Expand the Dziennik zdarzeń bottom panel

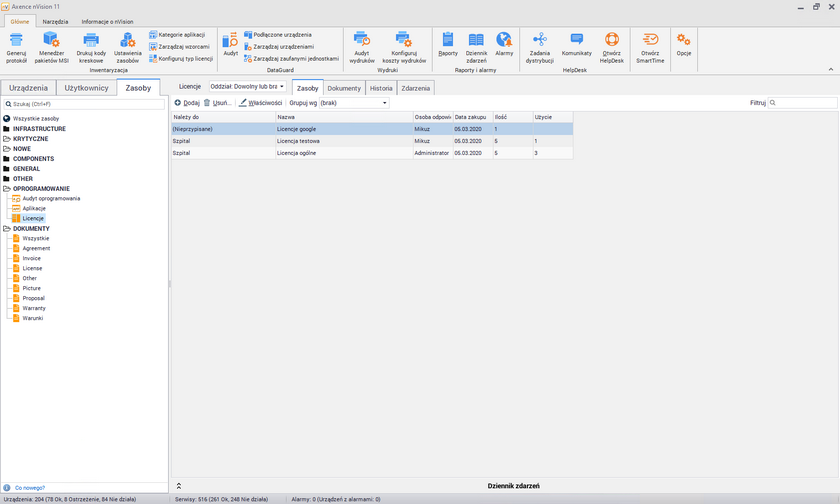[178, 486]
